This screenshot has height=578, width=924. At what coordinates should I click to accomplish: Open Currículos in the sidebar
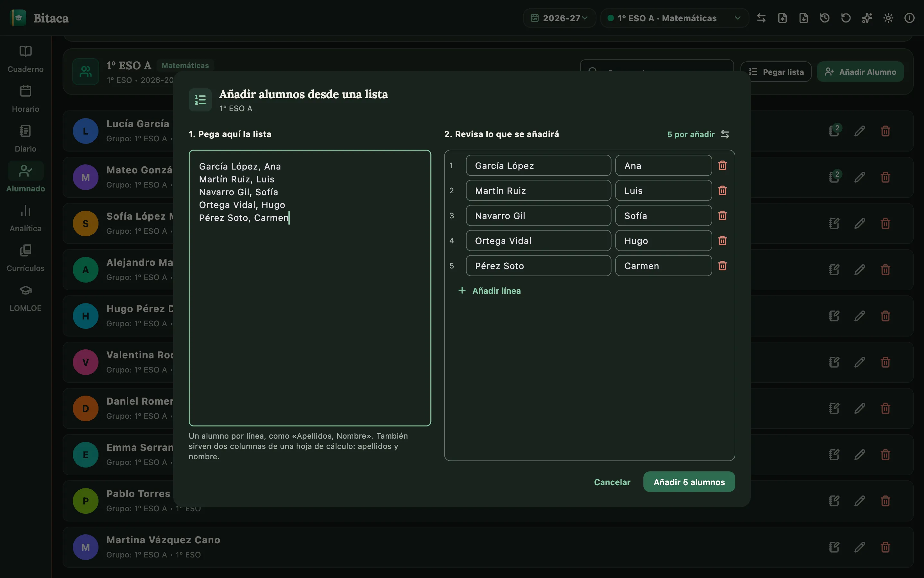(26, 258)
